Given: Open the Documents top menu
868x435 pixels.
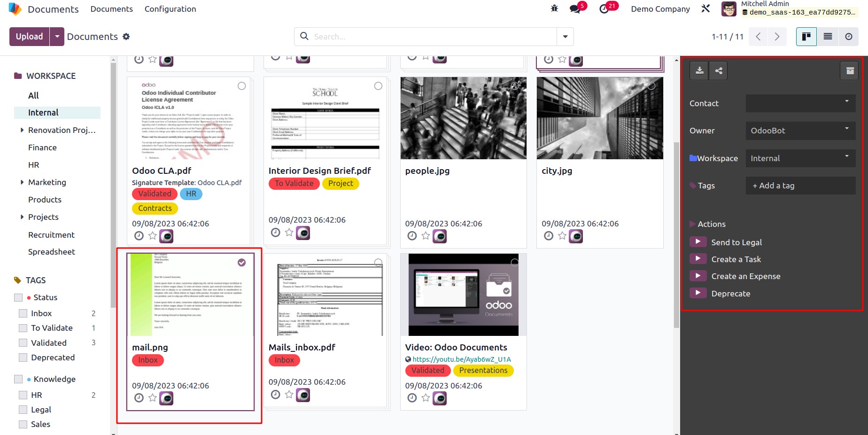Looking at the screenshot, I should [111, 9].
